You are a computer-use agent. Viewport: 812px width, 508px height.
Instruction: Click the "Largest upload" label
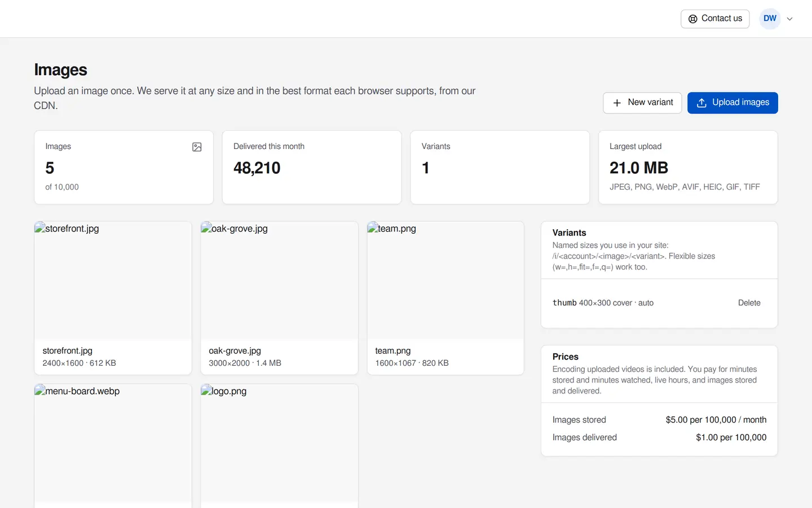pyautogui.click(x=636, y=147)
